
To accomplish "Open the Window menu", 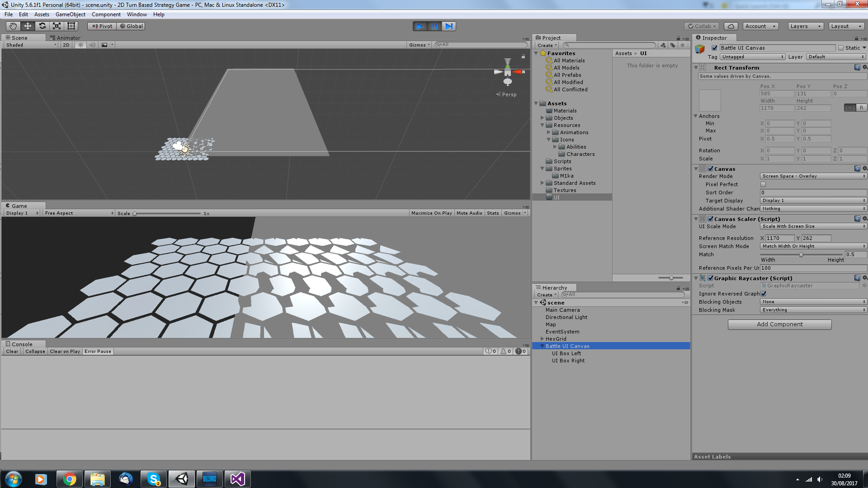I will (x=137, y=14).
